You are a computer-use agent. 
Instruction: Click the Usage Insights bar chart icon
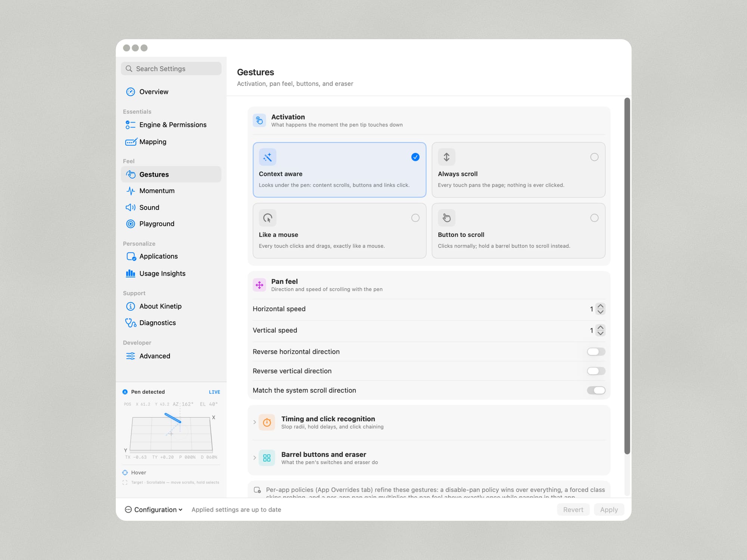coord(130,274)
